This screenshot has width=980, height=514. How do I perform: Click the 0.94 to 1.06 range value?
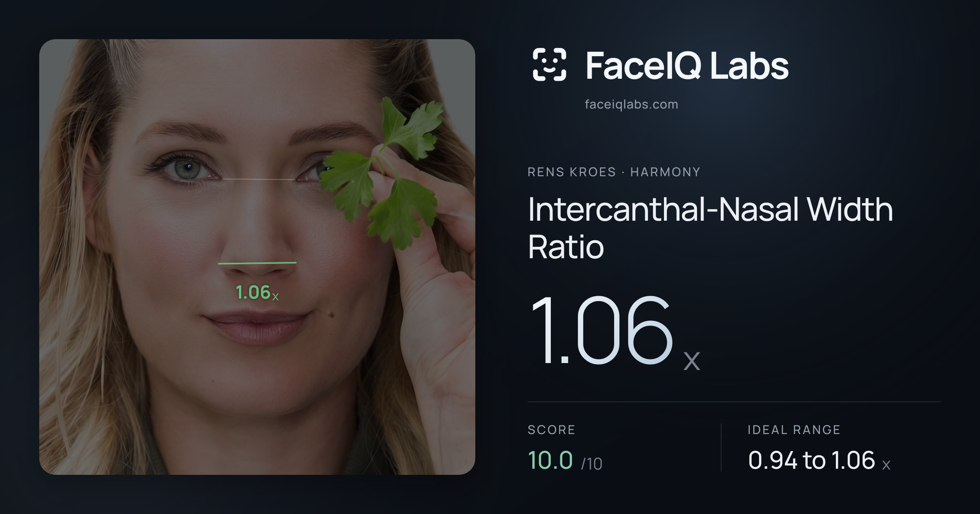point(819,461)
